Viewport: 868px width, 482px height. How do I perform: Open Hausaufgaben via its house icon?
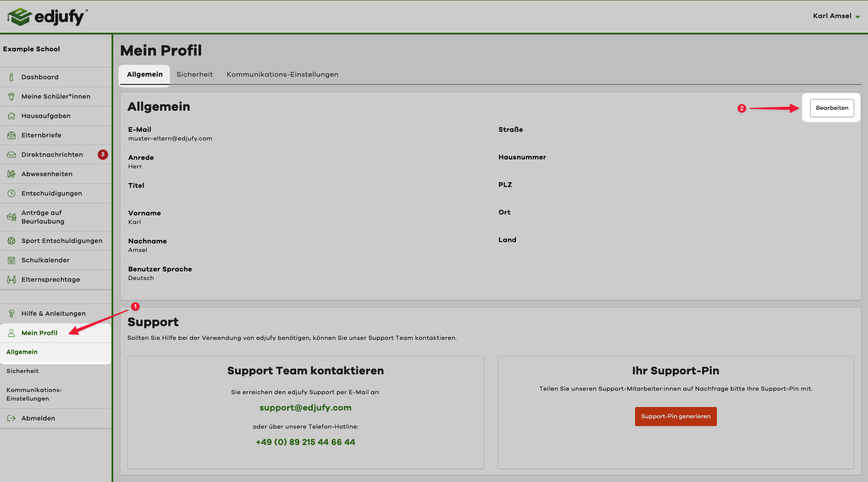tap(12, 116)
